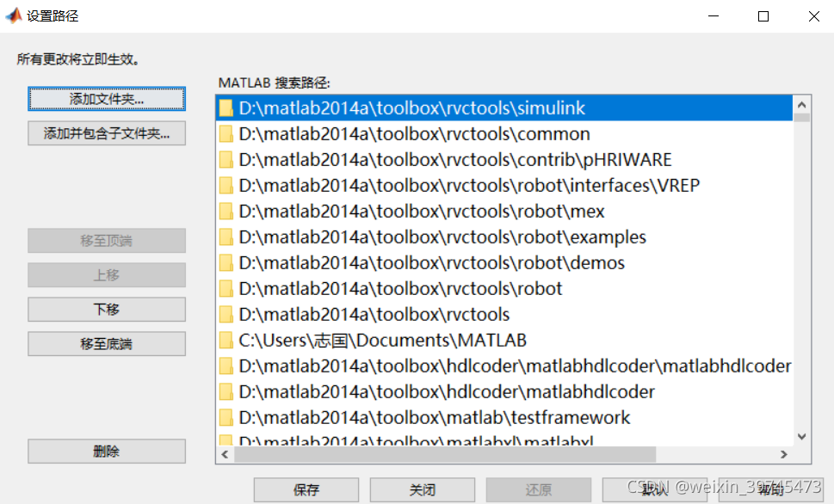The image size is (834, 504).
Task: Save path changes with the 保存 button
Action: (306, 489)
